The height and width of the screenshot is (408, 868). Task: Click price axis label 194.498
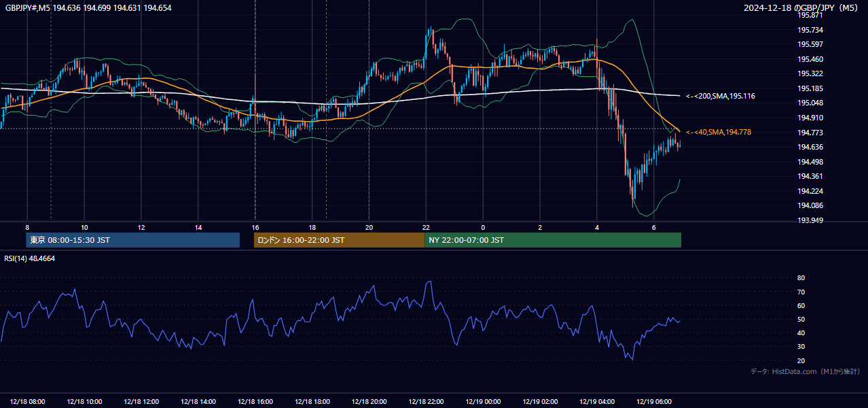(810, 162)
